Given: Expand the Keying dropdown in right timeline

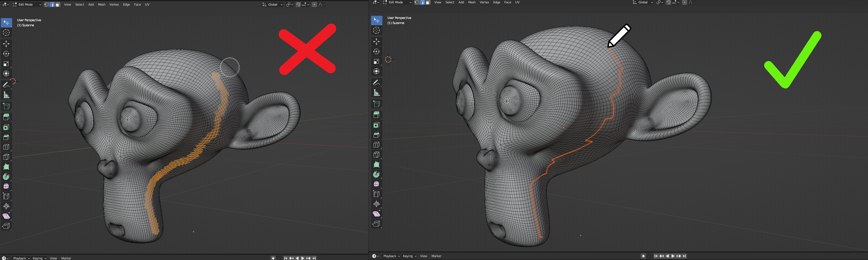Looking at the screenshot, I should click(x=410, y=256).
